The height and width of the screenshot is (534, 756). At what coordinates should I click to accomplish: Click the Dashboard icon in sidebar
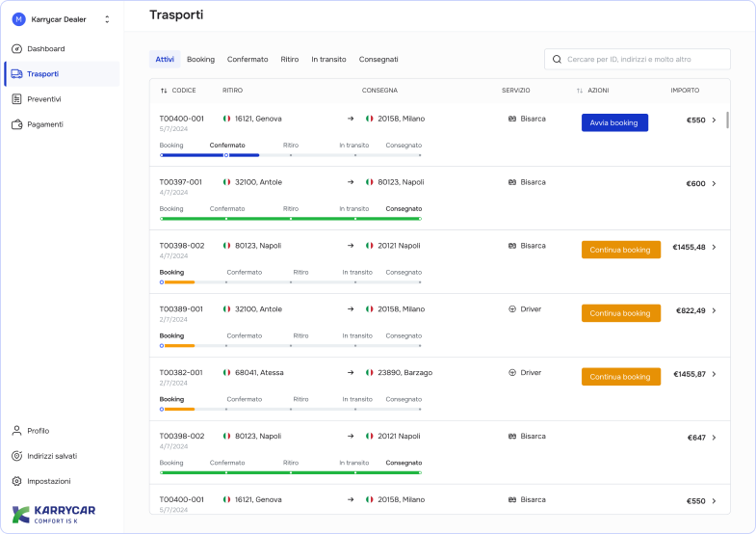(17, 49)
